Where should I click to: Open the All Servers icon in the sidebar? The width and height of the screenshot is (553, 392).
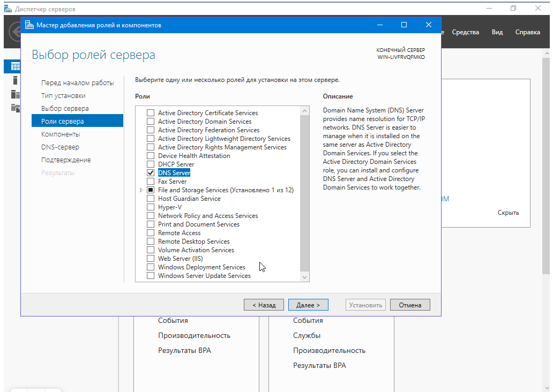(15, 94)
